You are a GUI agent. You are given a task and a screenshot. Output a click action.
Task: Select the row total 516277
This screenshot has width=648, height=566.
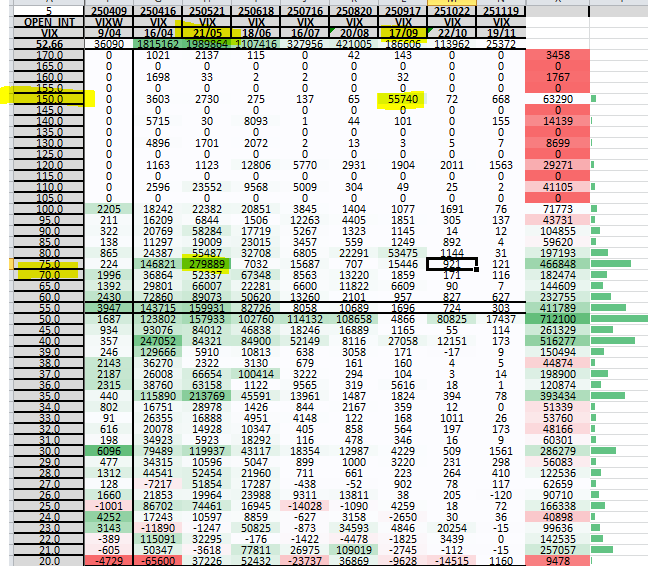pyautogui.click(x=557, y=341)
